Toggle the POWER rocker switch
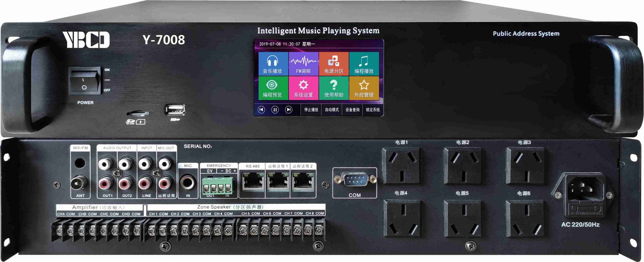 click(85, 81)
